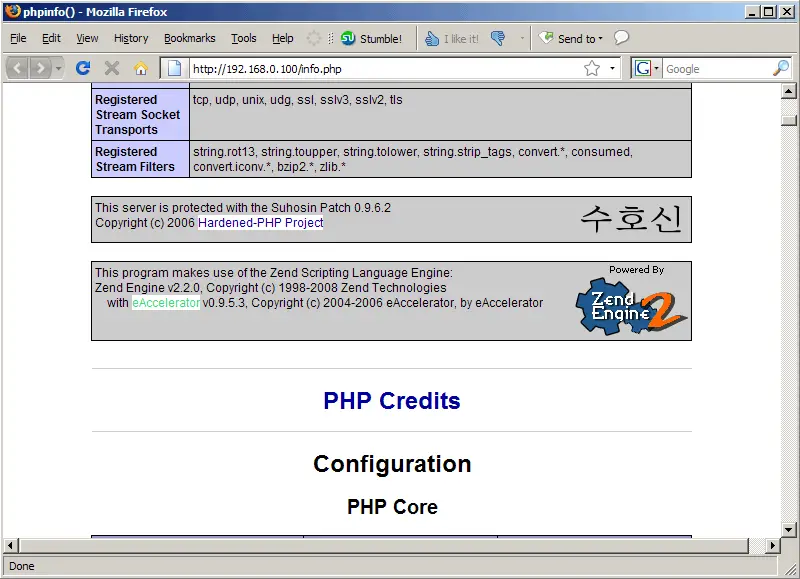Click horizontal scrollbar left arrow
The width and height of the screenshot is (800, 579).
10,545
